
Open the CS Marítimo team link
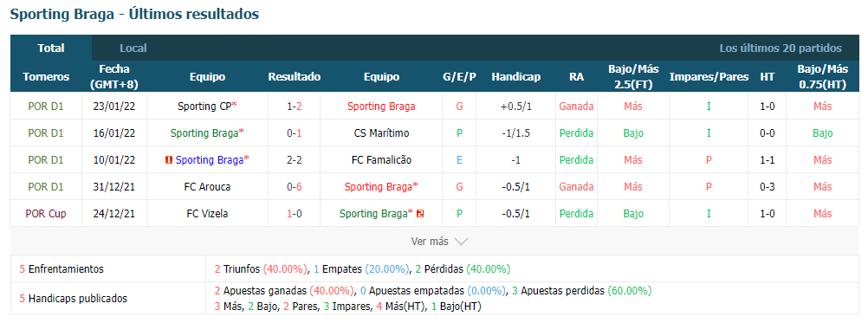(381, 133)
